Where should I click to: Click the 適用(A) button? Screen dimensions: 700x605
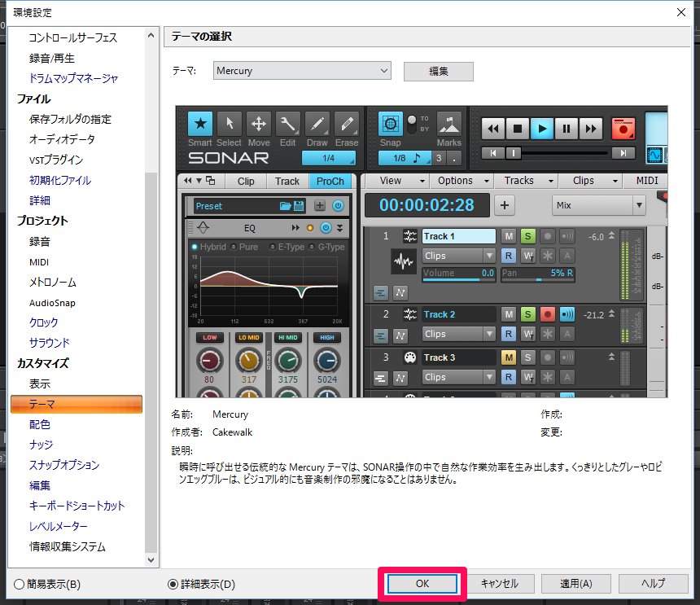(x=576, y=584)
